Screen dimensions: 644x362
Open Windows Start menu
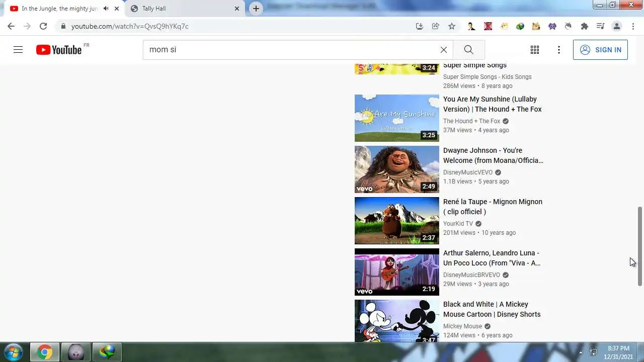[x=14, y=352]
